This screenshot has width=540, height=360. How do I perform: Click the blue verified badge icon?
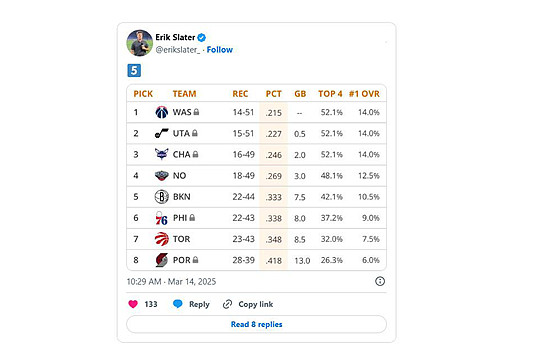(202, 38)
